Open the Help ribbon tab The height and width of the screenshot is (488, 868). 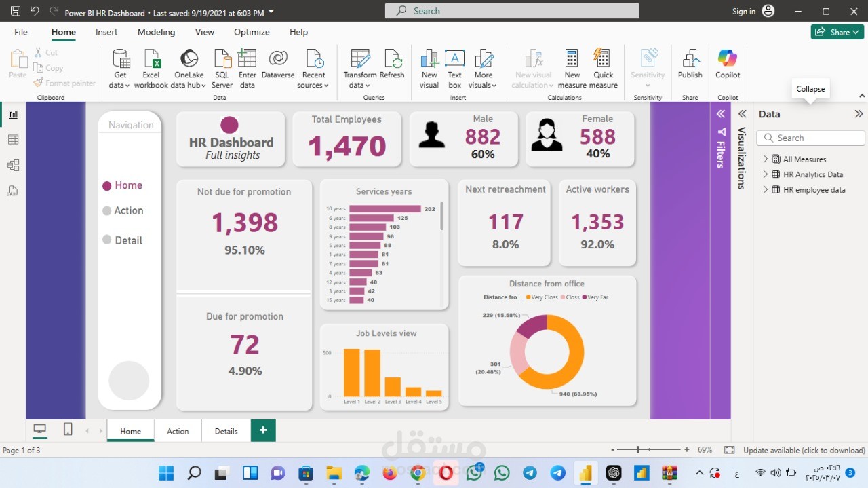[298, 32]
